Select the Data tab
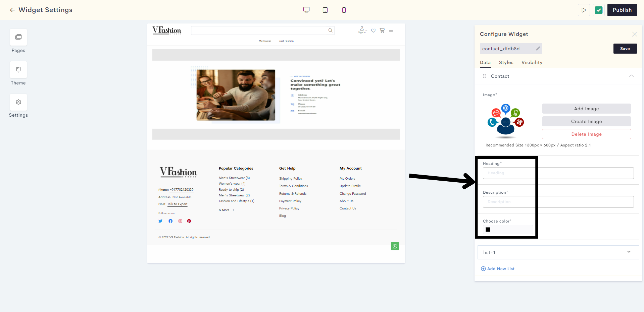Screen dimensions: 644x312 pyautogui.click(x=485, y=63)
